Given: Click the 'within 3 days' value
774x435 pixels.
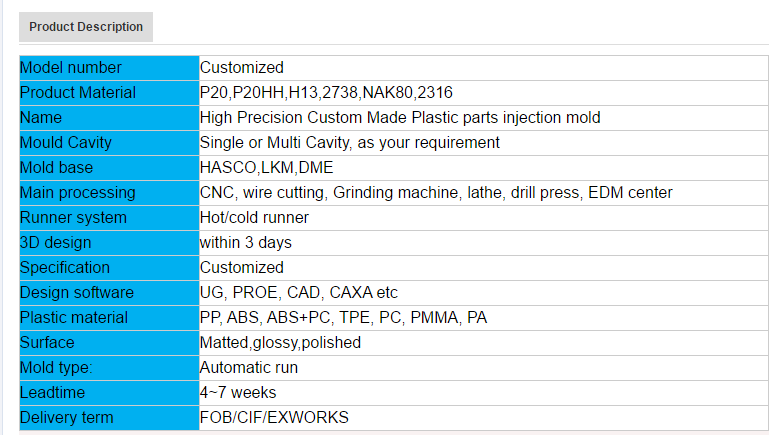Looking at the screenshot, I should pyautogui.click(x=245, y=243).
